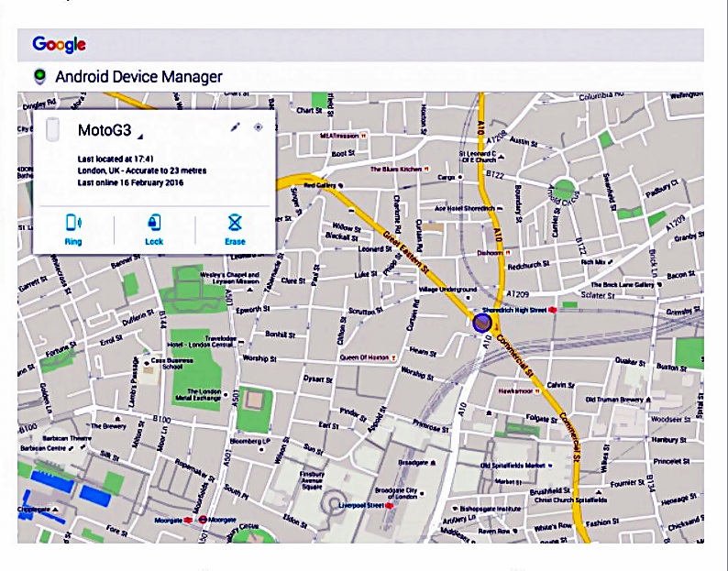This screenshot has width=728, height=571.
Task: Open the MotoG3 device dropdown arrow
Action: [x=140, y=136]
